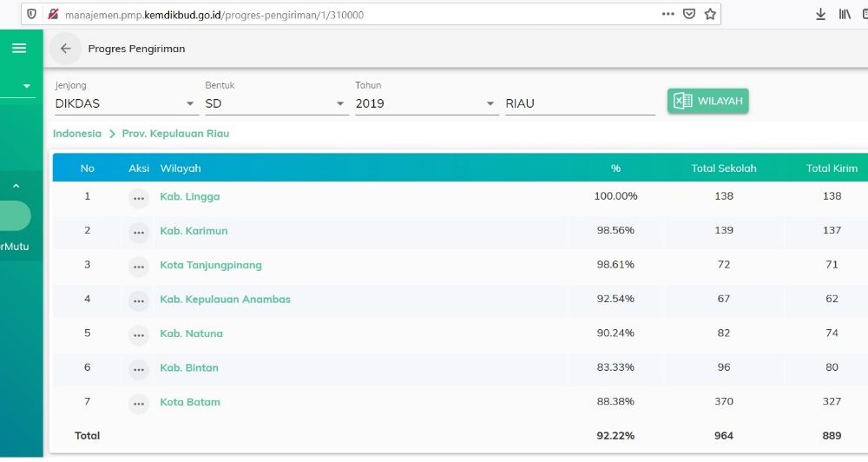
Task: Open the browser page actions ellipsis
Action: (x=667, y=14)
